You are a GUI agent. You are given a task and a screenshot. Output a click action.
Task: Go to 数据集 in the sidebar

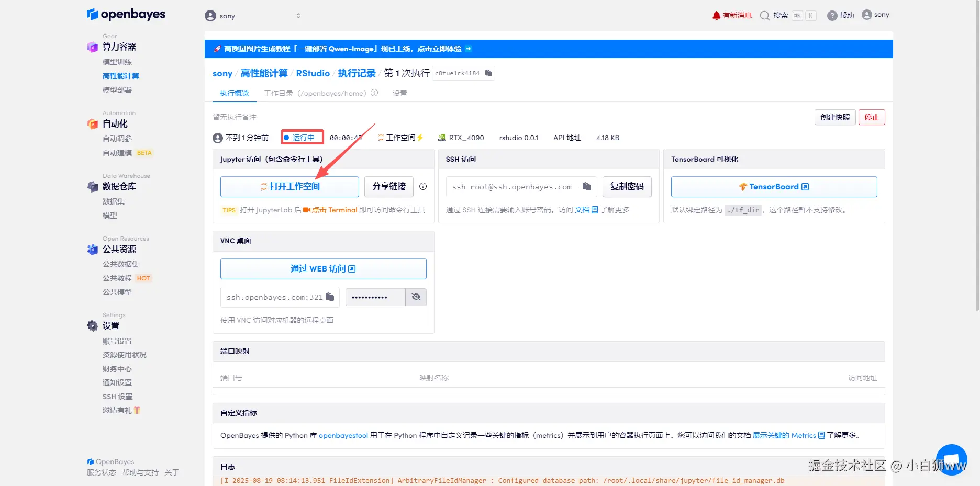click(114, 201)
